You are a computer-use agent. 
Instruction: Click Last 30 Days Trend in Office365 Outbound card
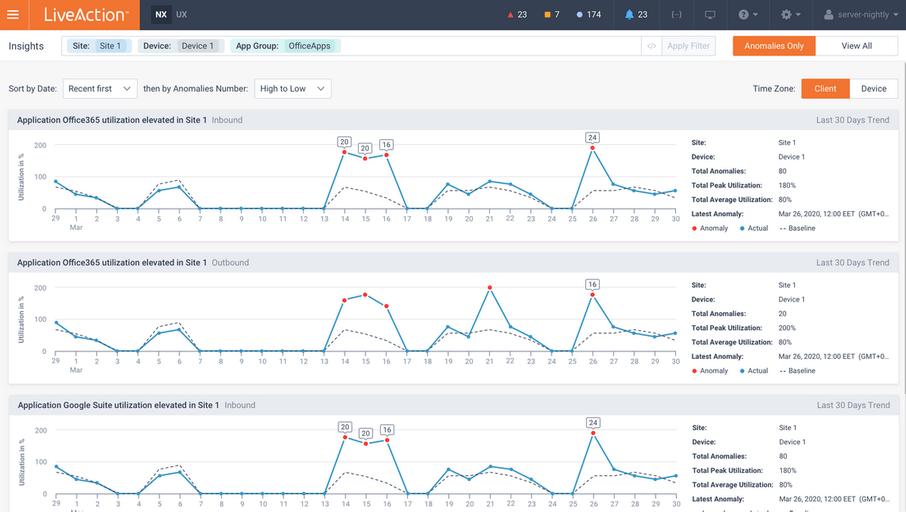pos(852,262)
